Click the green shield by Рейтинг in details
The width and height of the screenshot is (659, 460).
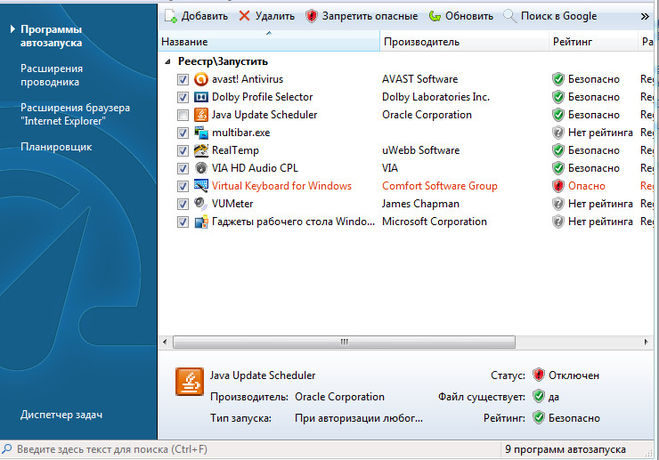pyautogui.click(x=538, y=418)
